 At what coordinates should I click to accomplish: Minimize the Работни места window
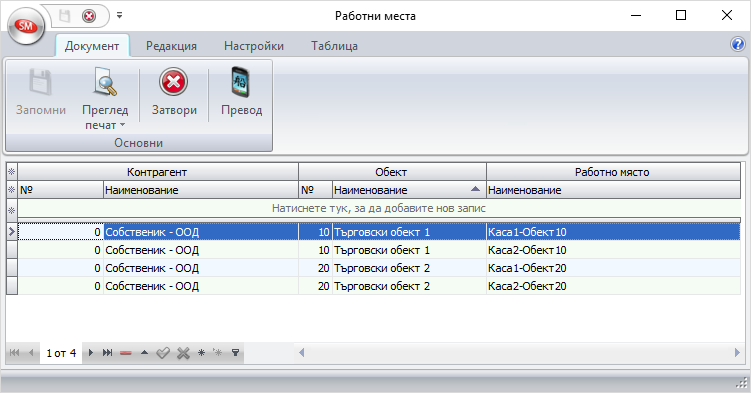[636, 15]
